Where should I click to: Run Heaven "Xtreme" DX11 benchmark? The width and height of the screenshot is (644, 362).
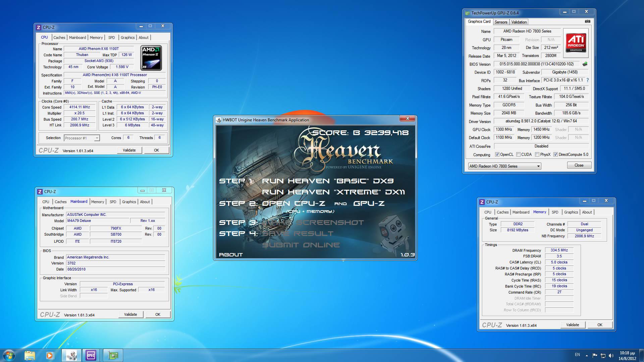coord(333,192)
